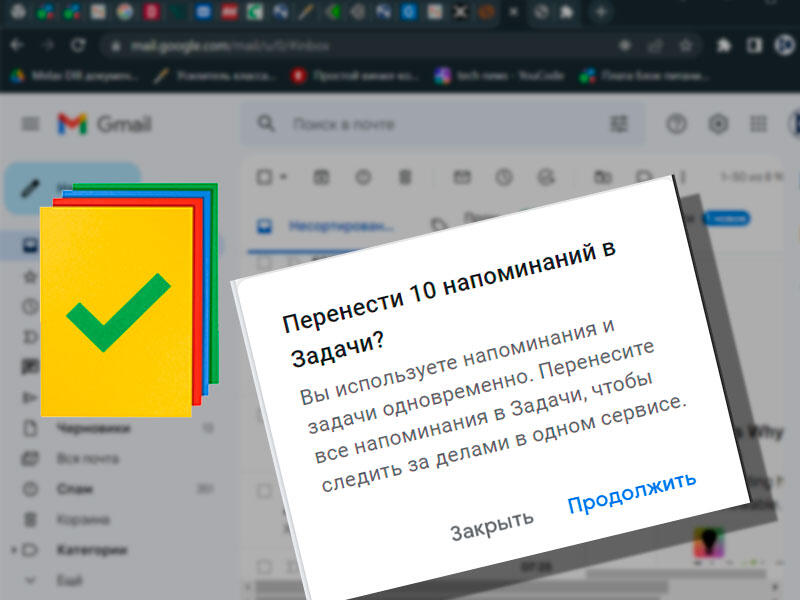800x600 pixels.
Task: Click the share icon in address bar
Action: [655, 46]
